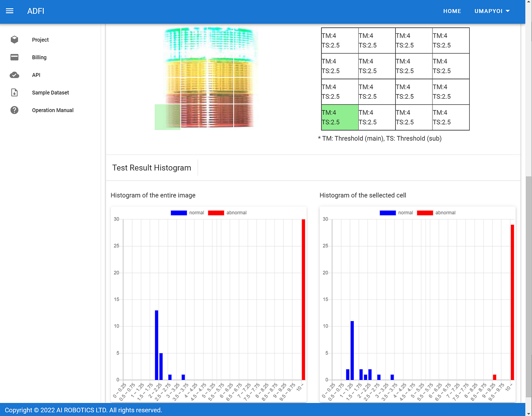The width and height of the screenshot is (532, 416).
Task: Click the Test Result Histogram tab
Action: pos(152,167)
